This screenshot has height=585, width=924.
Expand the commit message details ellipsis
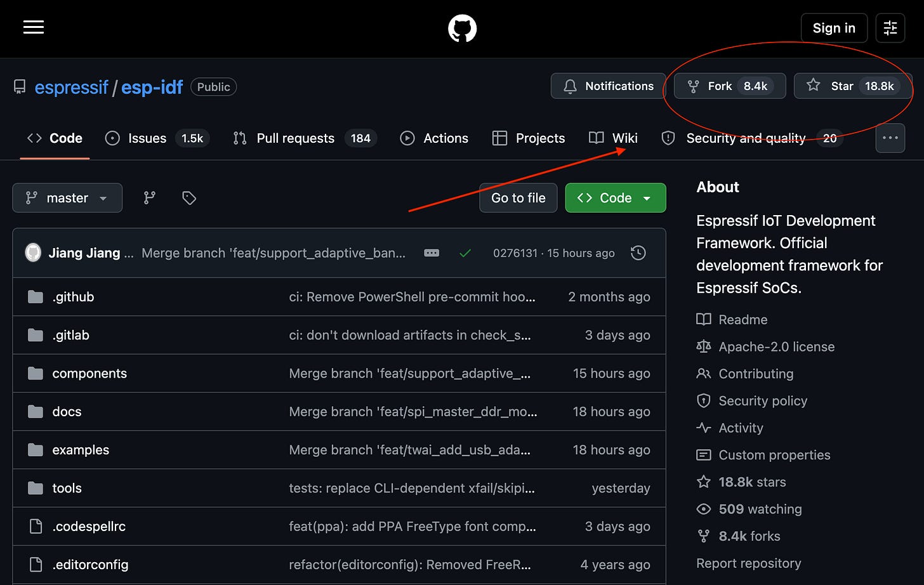coord(432,253)
